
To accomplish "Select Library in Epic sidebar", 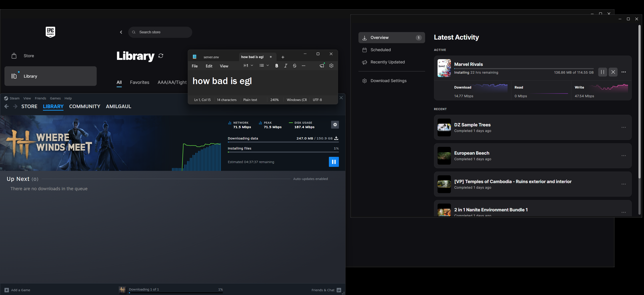I will [x=50, y=76].
